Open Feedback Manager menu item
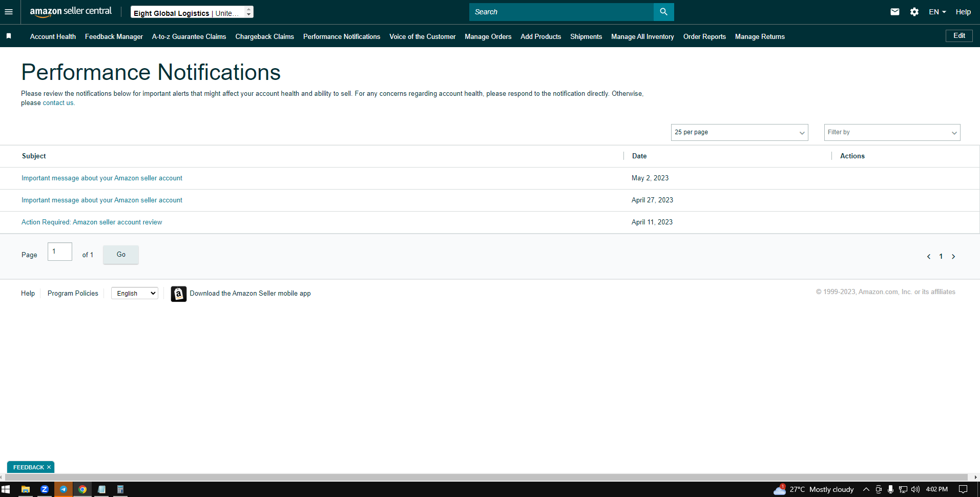The width and height of the screenshot is (980, 497). pos(114,36)
